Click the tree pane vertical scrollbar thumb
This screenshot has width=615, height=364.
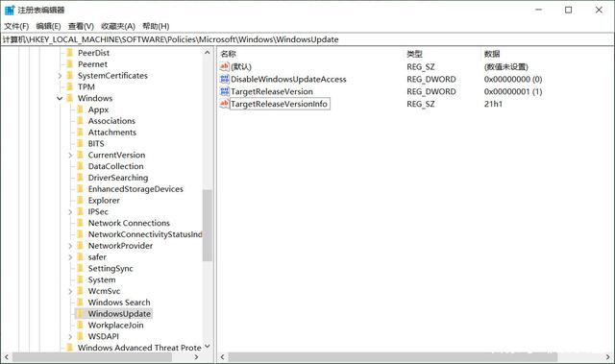pyautogui.click(x=208, y=226)
